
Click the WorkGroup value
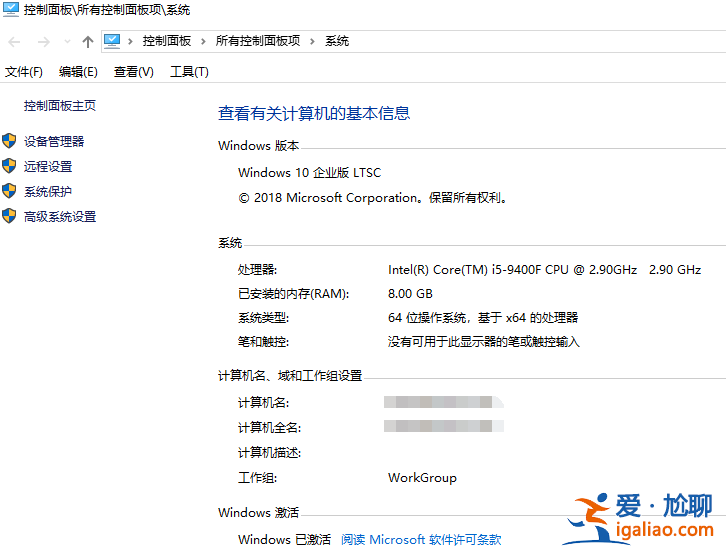pos(422,478)
